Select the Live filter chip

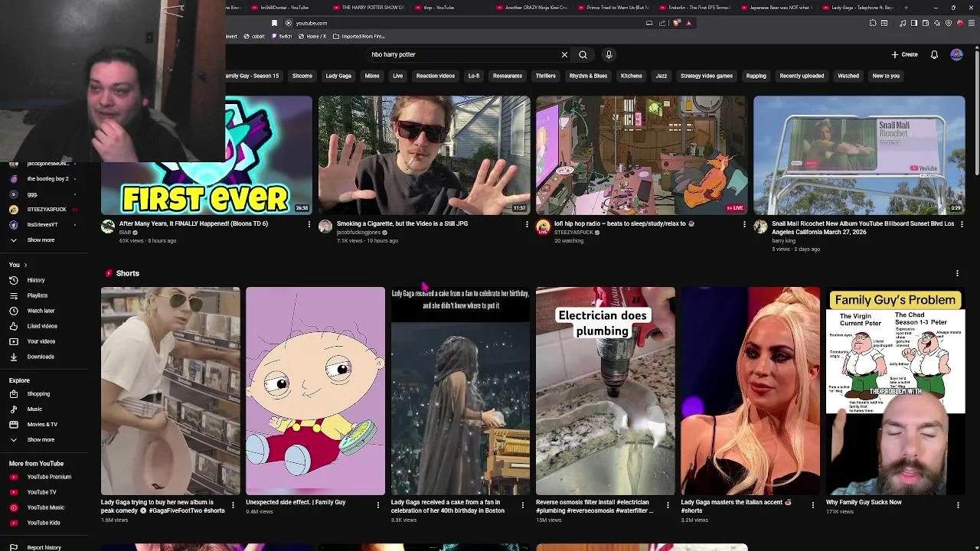pyautogui.click(x=398, y=76)
